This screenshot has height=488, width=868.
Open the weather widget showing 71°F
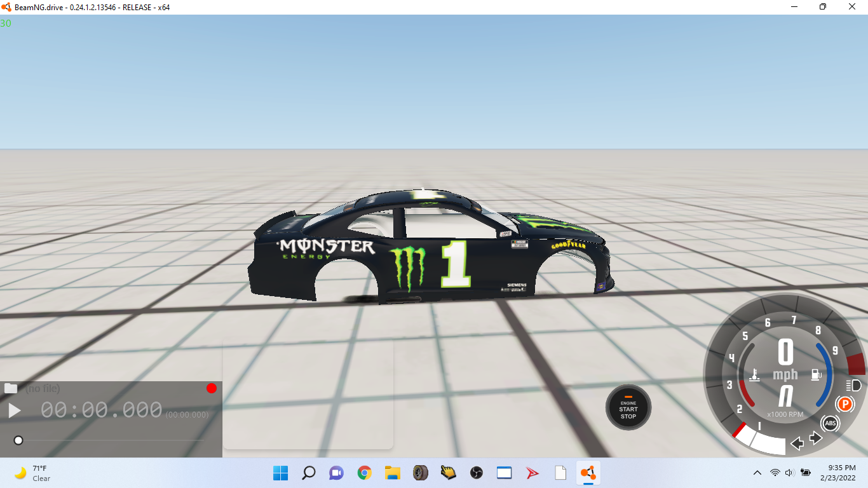(33, 473)
